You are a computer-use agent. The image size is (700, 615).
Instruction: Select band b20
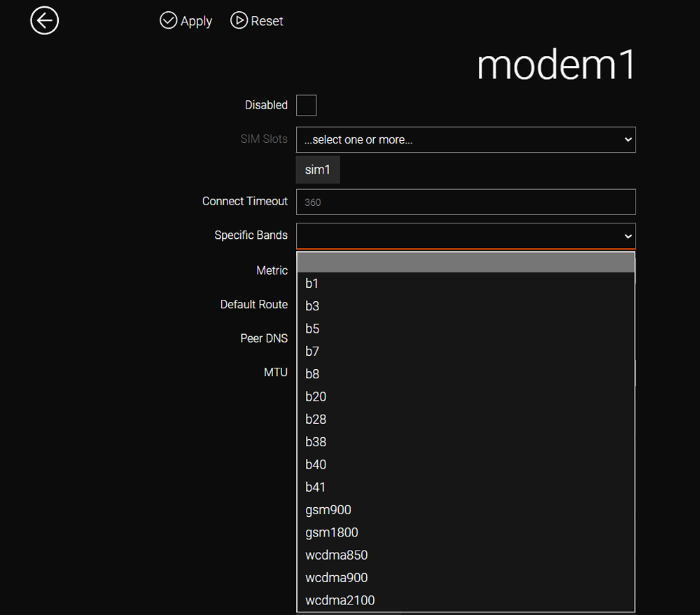click(465, 396)
